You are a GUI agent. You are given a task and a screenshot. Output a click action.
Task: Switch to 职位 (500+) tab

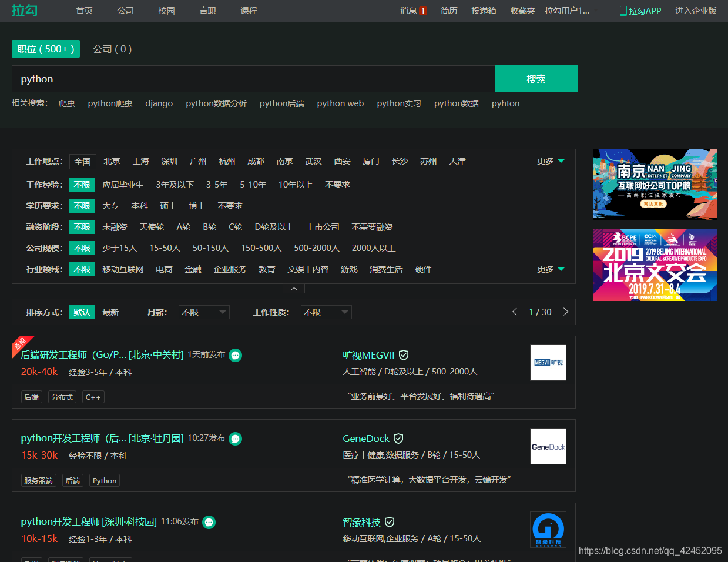(x=46, y=49)
